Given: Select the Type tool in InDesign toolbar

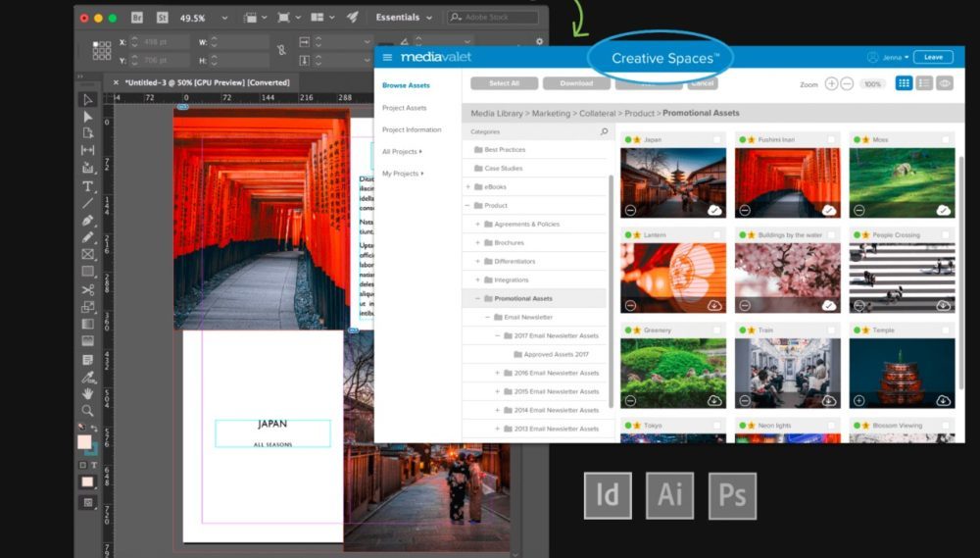Looking at the screenshot, I should [x=87, y=186].
